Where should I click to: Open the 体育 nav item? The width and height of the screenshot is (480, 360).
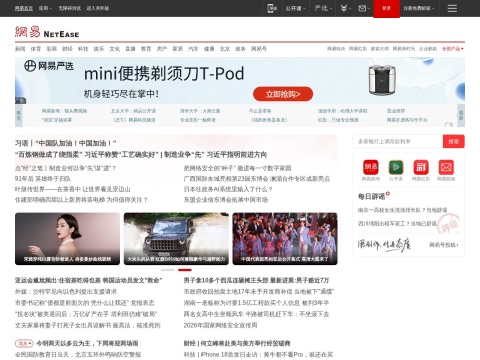pyautogui.click(x=36, y=49)
